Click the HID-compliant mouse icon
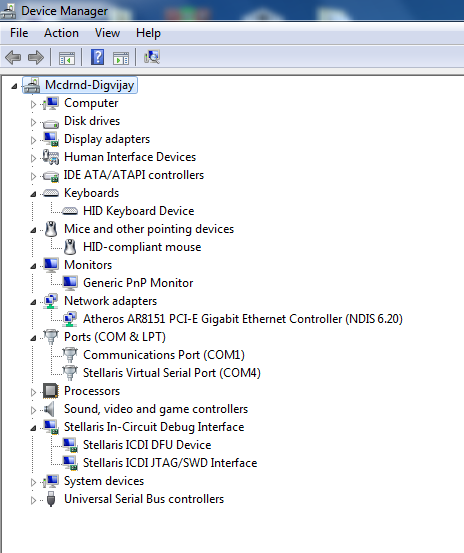This screenshot has width=464, height=553. pos(70,247)
